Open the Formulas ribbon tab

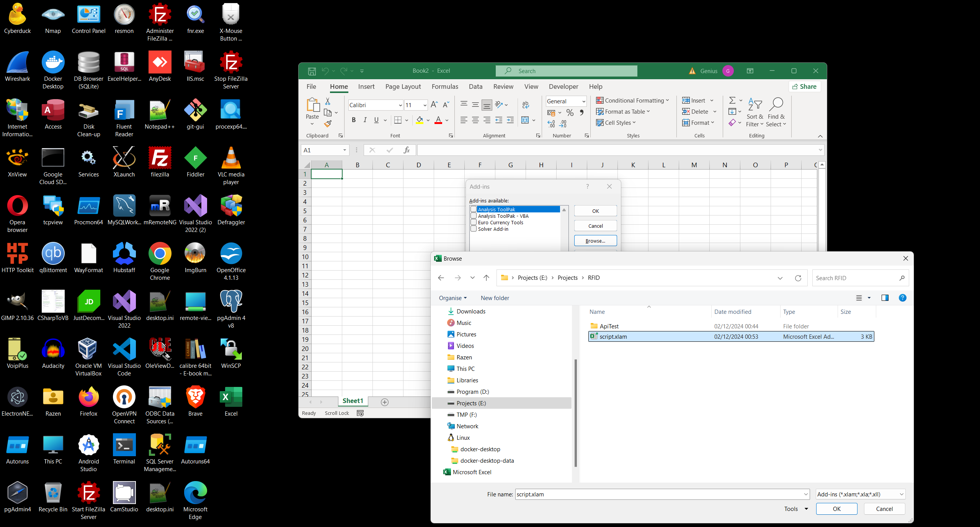(x=445, y=87)
